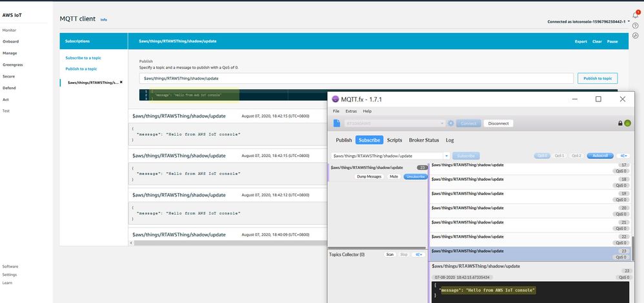Viewport: 644px width, 303px height.
Task: Click the Unsubscribe button
Action: (415, 176)
